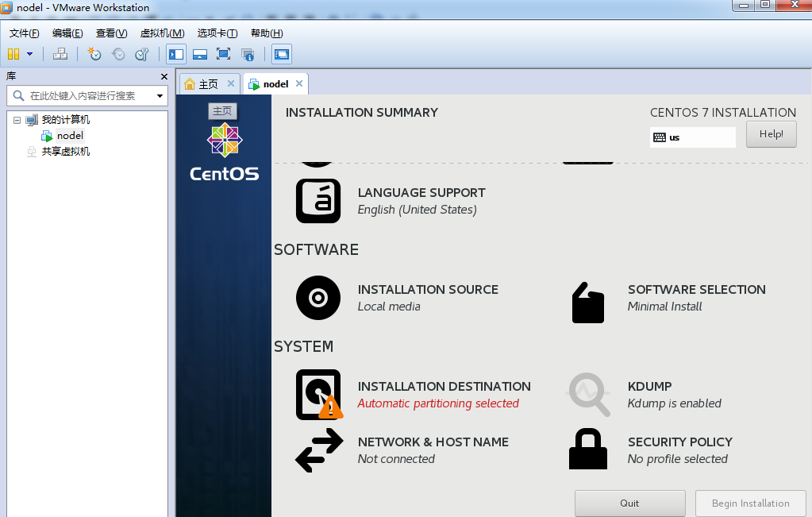Close the 主页 tab
Screen dimensions: 812x517
click(231, 83)
